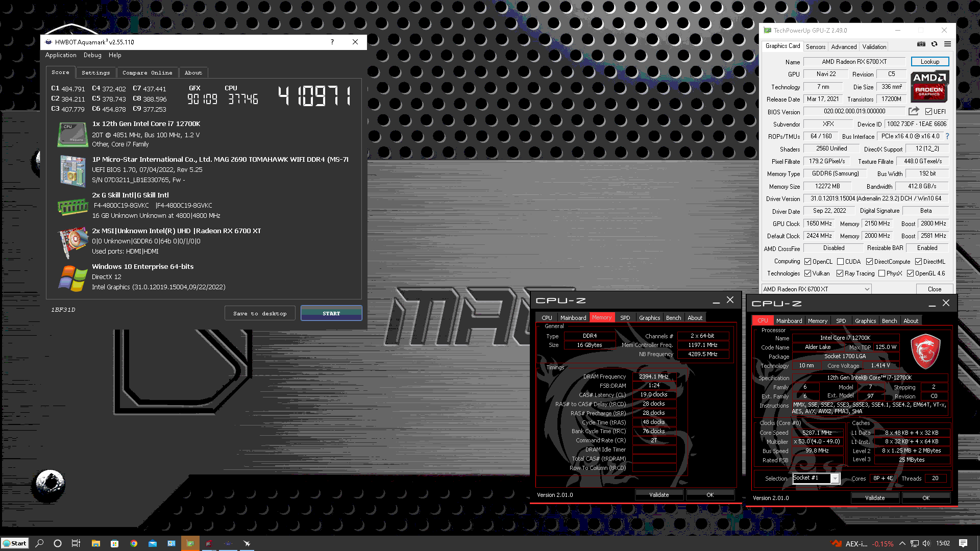Click Validate in the Memory CPU-Z window
The image size is (980, 551).
659,495
